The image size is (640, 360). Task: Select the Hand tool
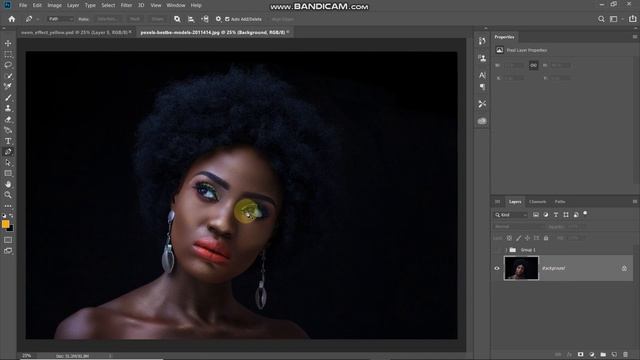8,184
